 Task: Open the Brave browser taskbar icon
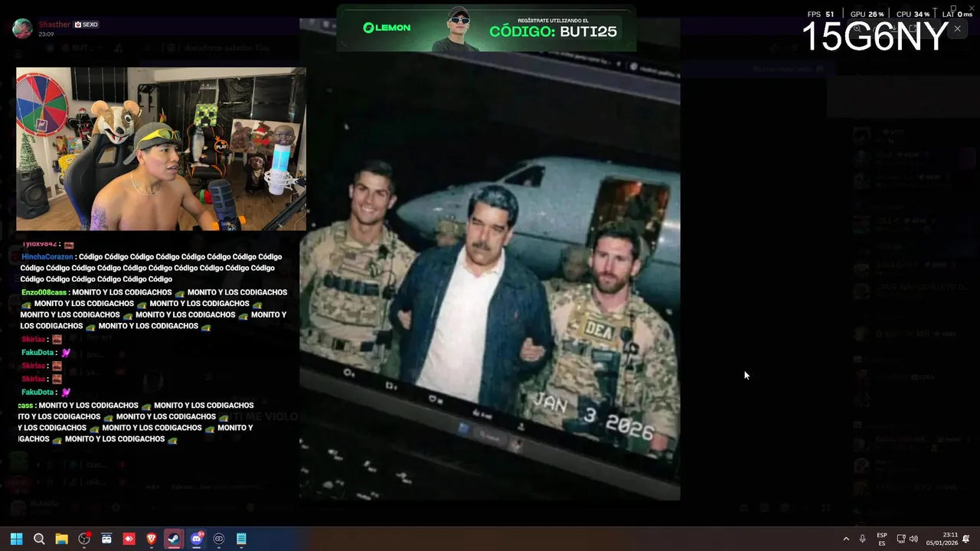(152, 539)
